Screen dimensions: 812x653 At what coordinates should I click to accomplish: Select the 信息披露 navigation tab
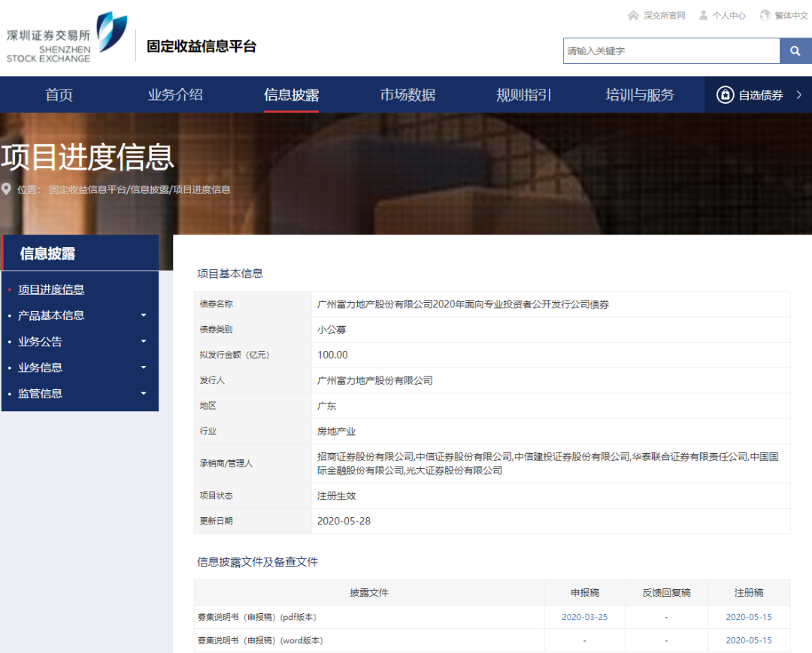point(291,95)
